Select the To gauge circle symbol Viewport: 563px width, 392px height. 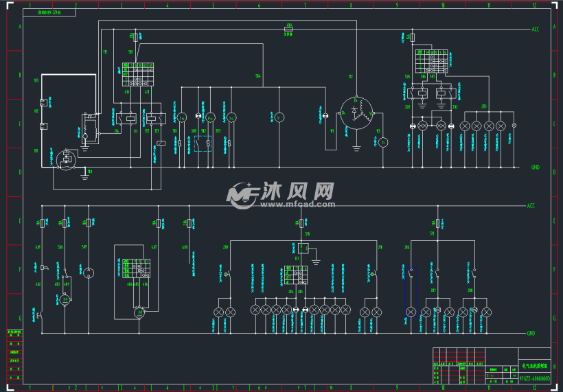tap(231, 118)
